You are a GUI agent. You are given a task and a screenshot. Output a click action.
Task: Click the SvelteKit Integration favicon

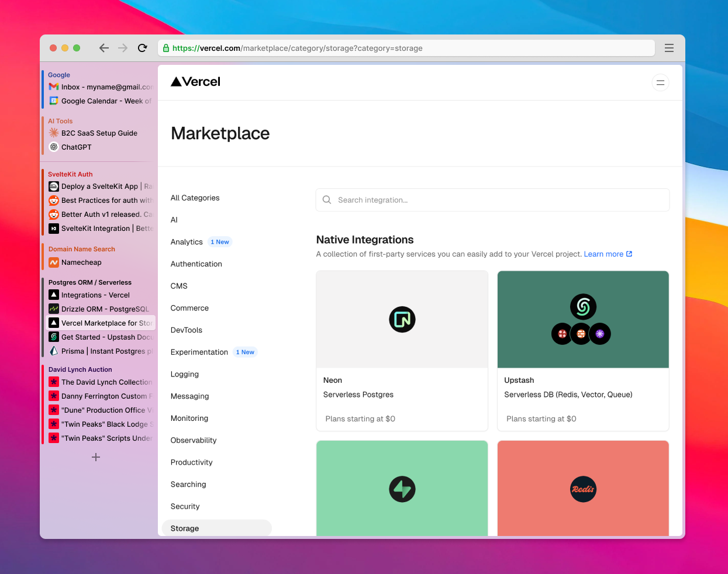(54, 228)
